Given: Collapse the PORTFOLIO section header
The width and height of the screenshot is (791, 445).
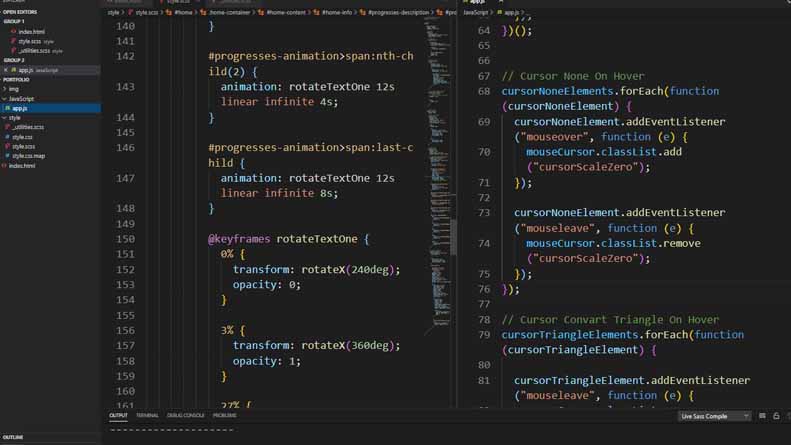Looking at the screenshot, I should click(16, 80).
